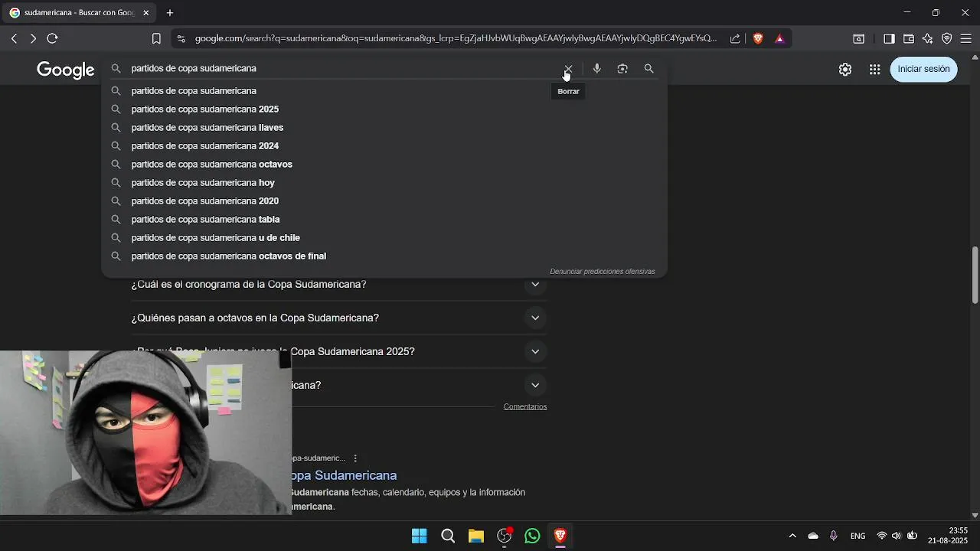
Task: Submit search with magnifier icon in search box
Action: click(648, 69)
